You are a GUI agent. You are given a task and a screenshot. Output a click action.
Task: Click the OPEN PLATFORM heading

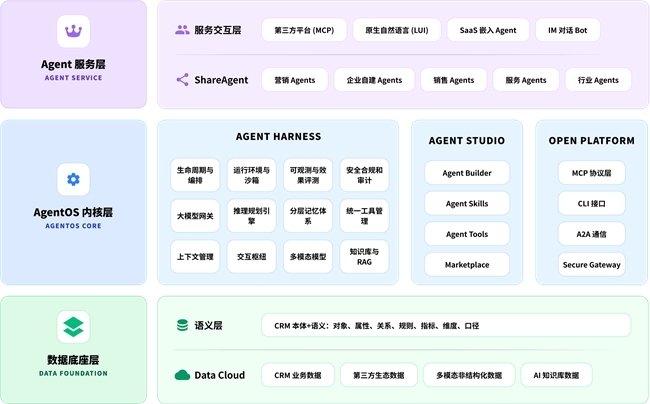(x=592, y=140)
